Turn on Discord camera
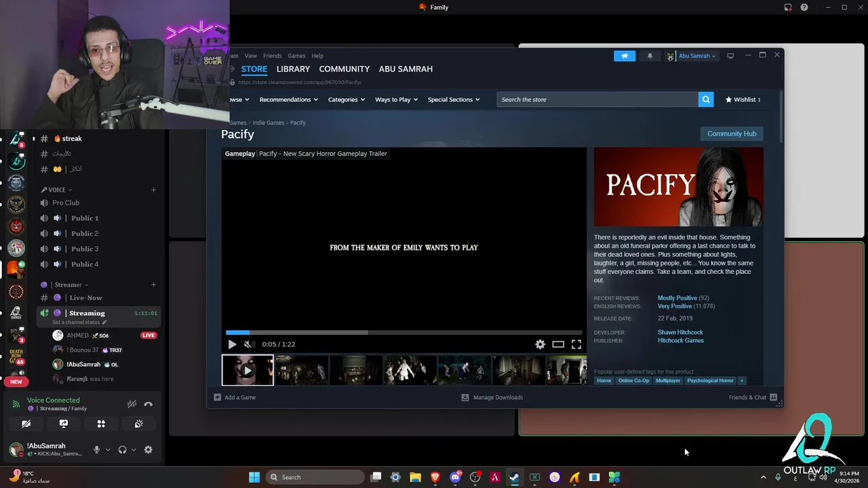Viewport: 868px width, 488px height. pos(26,424)
